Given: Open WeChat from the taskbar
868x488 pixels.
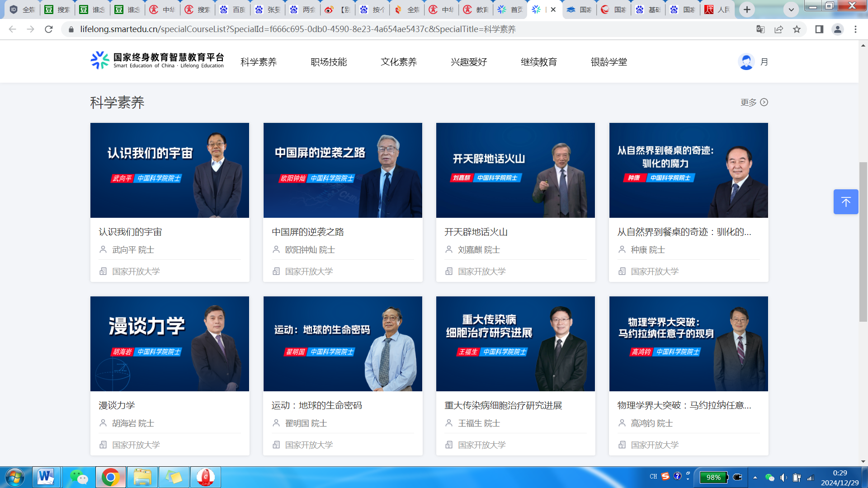Looking at the screenshot, I should 79,477.
